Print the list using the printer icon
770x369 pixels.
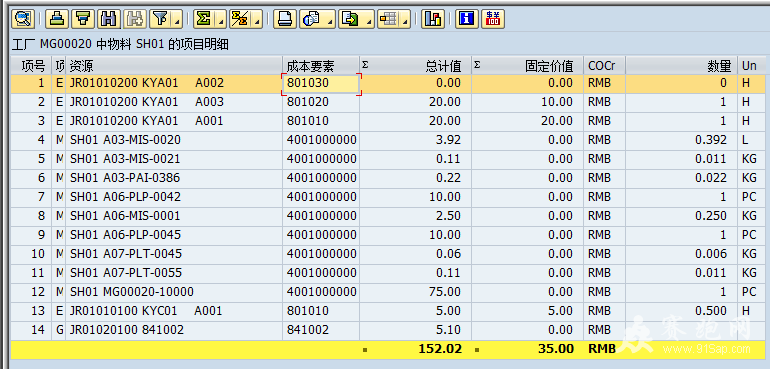(x=285, y=19)
